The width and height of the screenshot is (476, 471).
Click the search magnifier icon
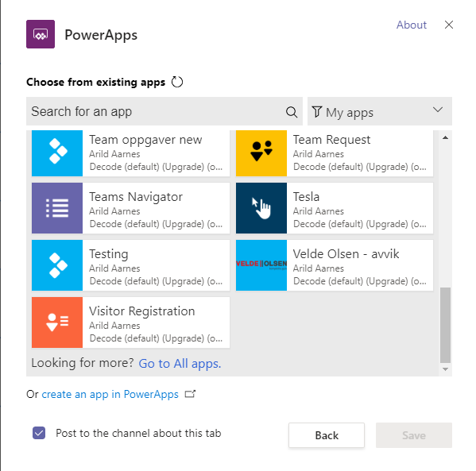[292, 112]
